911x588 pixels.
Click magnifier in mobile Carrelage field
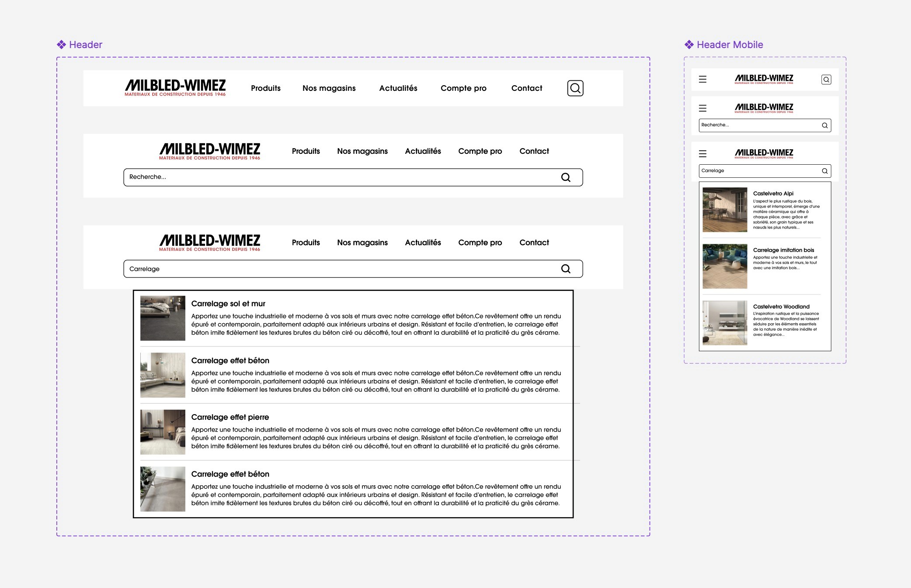[x=824, y=171]
